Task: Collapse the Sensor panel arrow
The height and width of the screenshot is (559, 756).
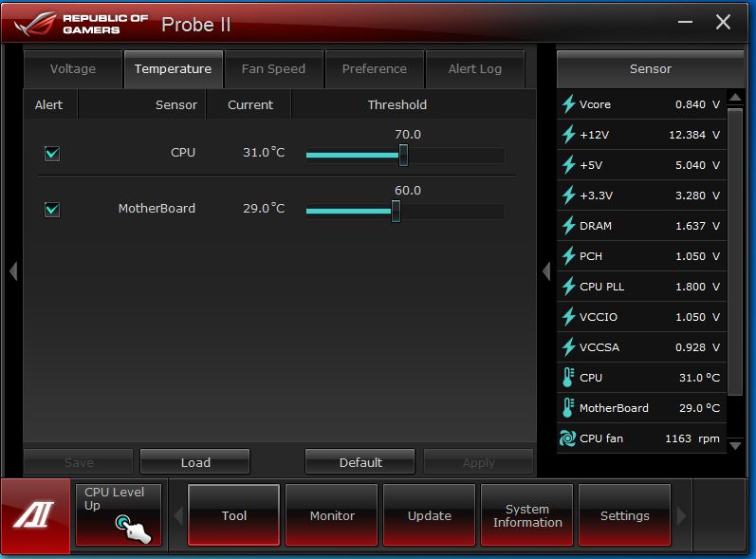Action: tap(546, 271)
